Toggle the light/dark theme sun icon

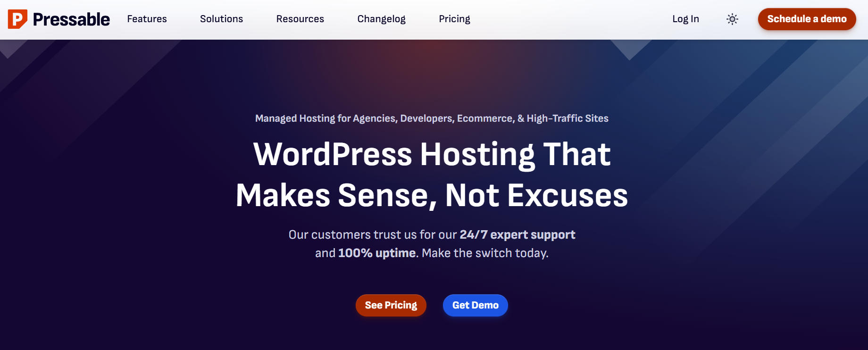pyautogui.click(x=732, y=19)
